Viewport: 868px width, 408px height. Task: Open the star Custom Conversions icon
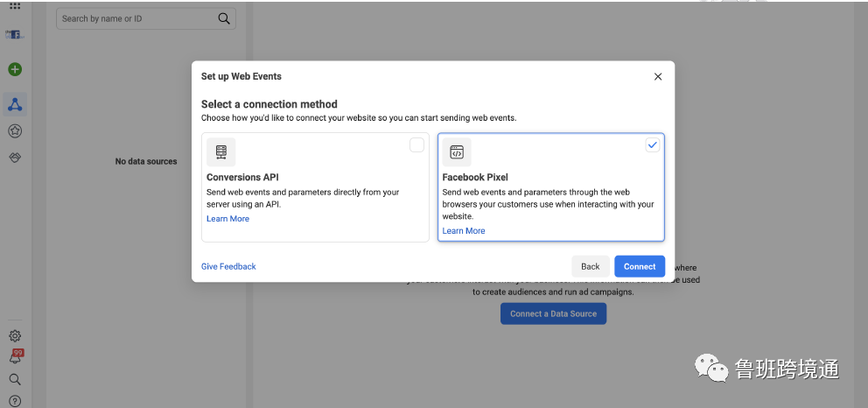(x=15, y=131)
